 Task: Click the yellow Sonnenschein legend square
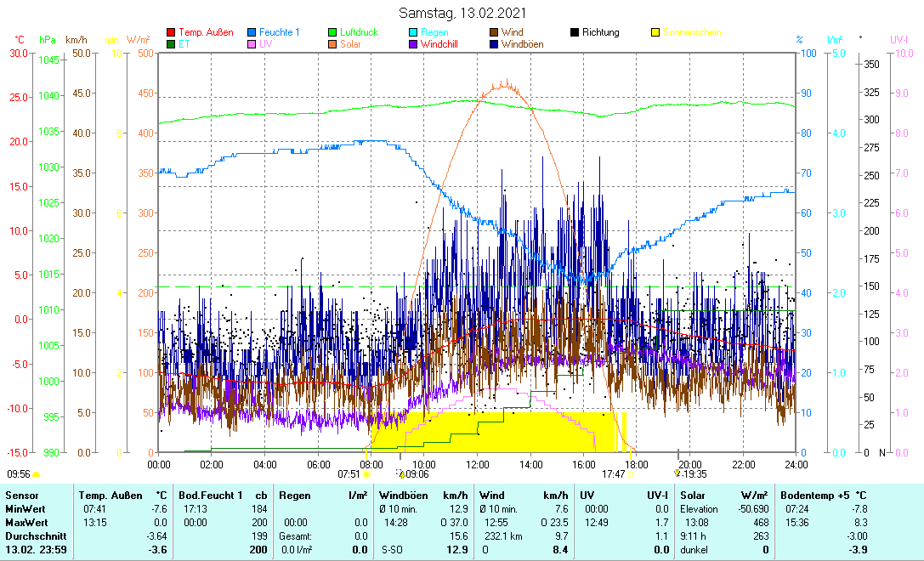click(x=655, y=33)
